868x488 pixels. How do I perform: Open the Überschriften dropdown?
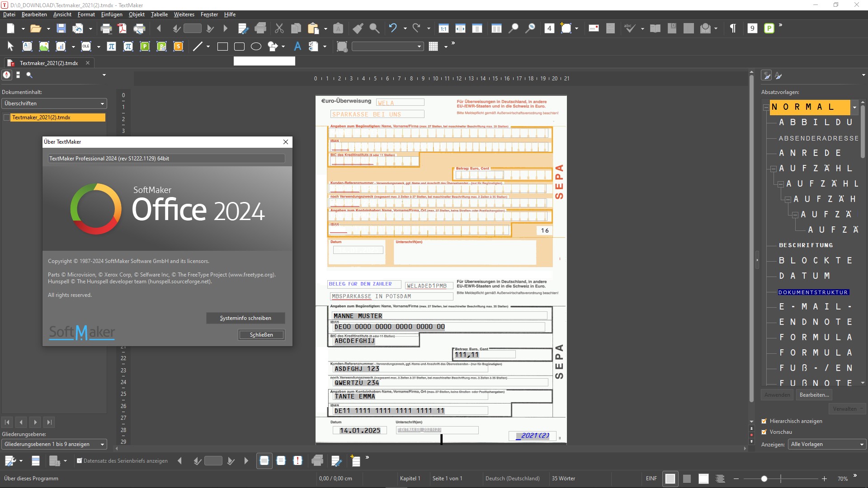click(54, 103)
